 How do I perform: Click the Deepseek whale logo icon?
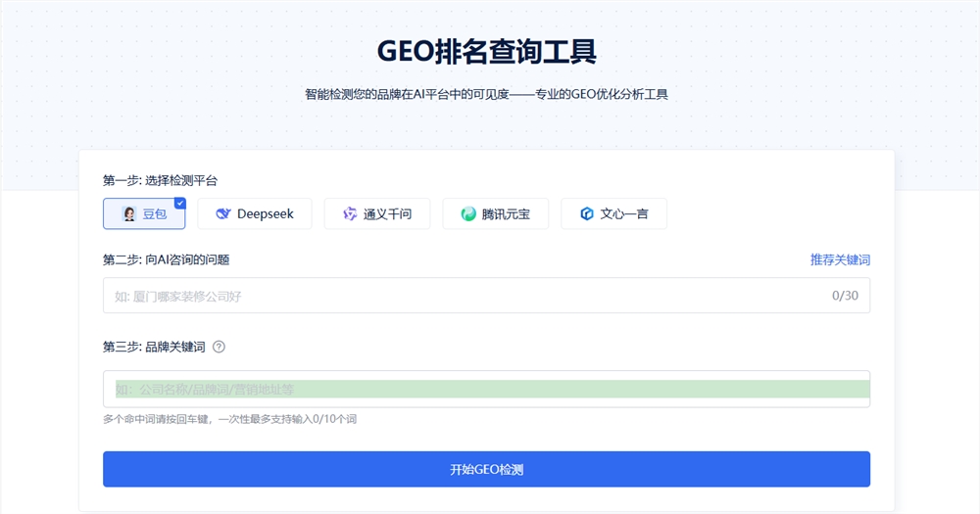coord(223,213)
